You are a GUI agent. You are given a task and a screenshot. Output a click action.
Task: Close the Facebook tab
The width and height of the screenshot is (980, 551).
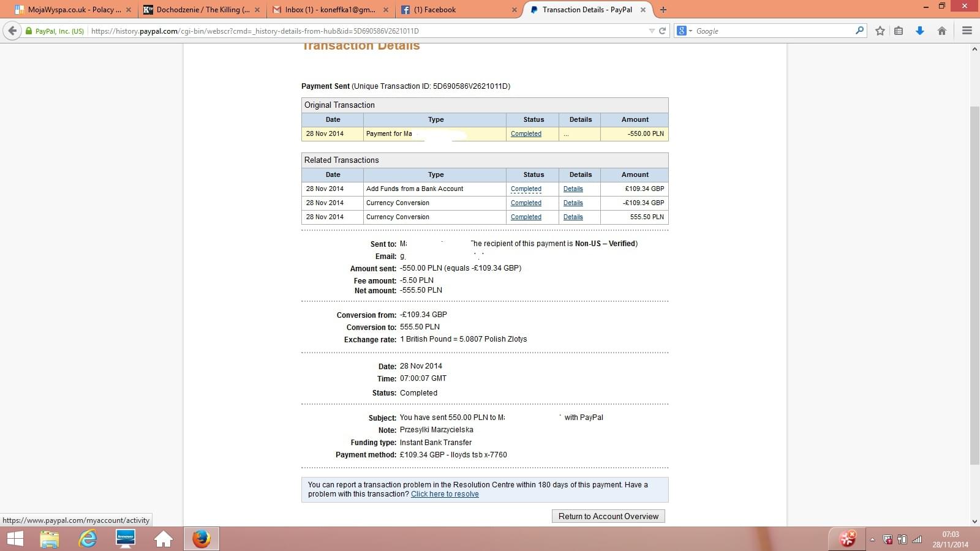514,10
